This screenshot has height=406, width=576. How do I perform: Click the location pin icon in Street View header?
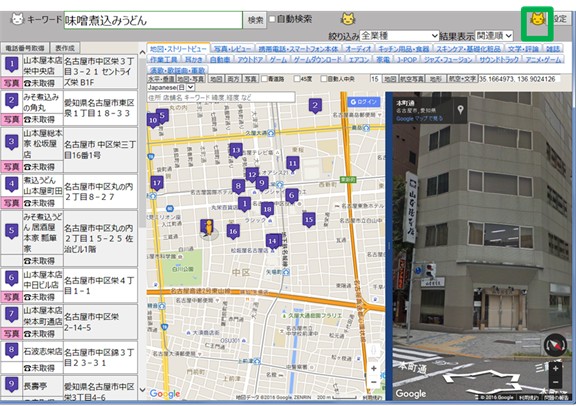(x=460, y=109)
